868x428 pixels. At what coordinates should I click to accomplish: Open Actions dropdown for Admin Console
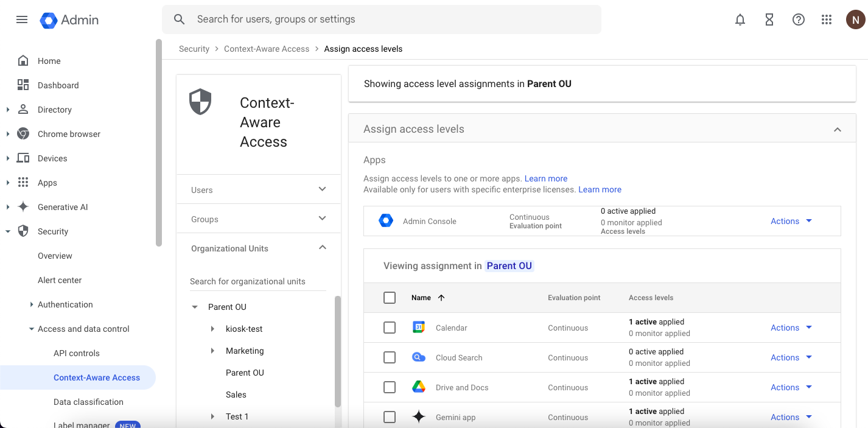point(791,221)
